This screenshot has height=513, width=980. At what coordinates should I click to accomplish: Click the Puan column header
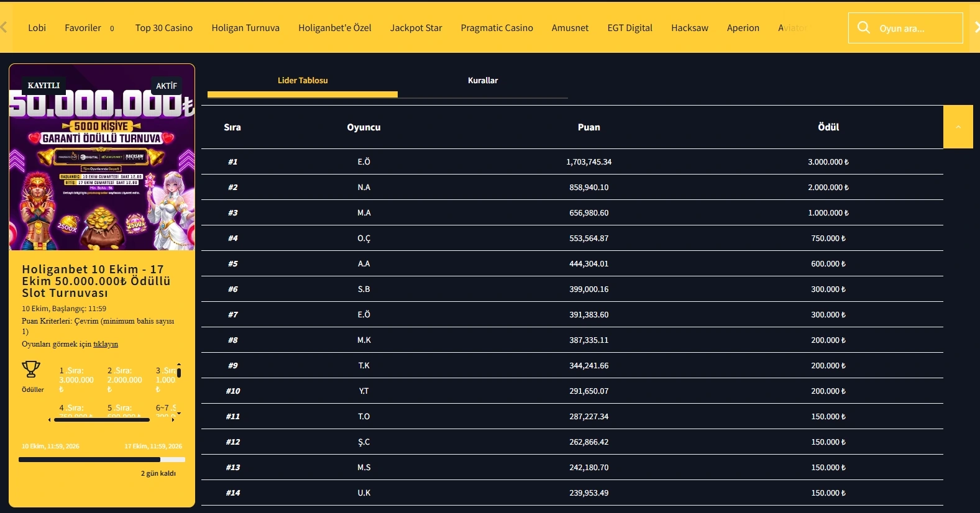coord(589,127)
